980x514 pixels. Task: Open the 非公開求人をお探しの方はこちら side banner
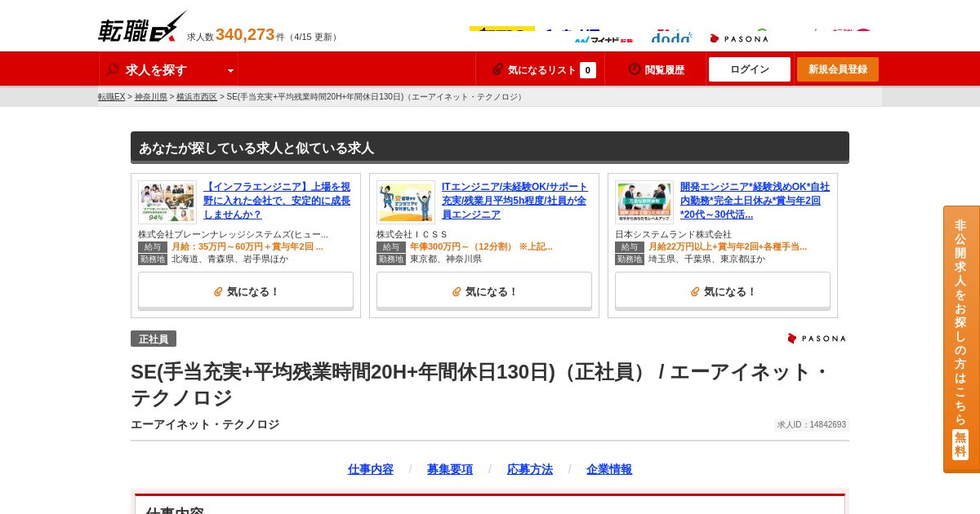(x=961, y=339)
